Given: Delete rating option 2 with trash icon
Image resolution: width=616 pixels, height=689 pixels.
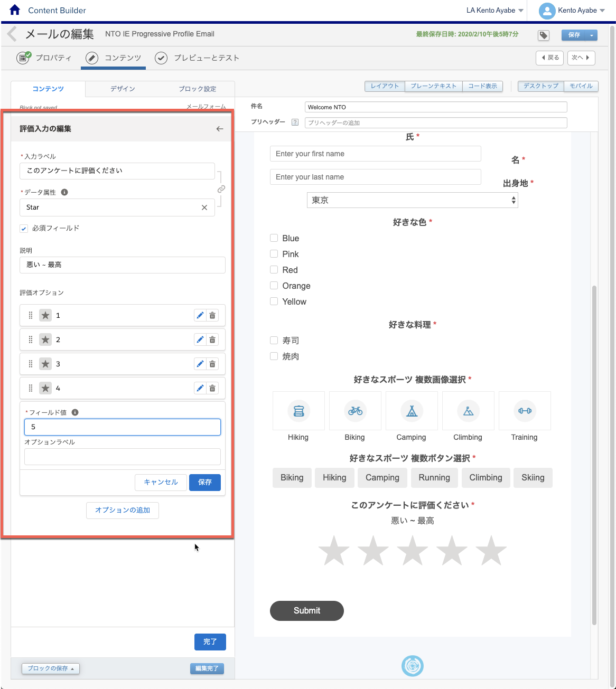Looking at the screenshot, I should tap(212, 339).
